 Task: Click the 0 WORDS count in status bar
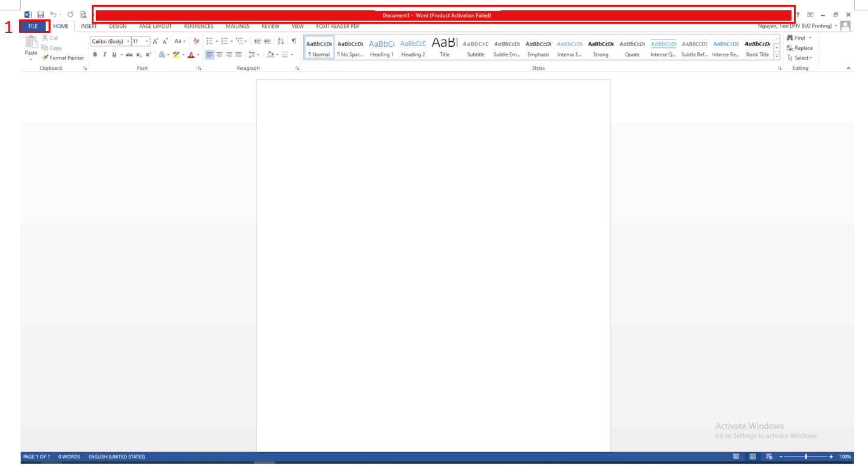point(69,456)
